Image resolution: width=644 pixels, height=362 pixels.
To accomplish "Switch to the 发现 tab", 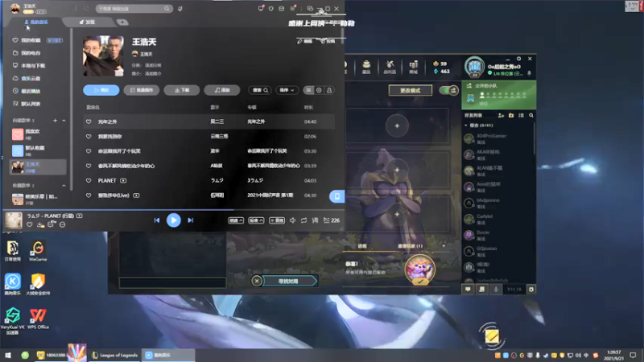I will coord(87,23).
